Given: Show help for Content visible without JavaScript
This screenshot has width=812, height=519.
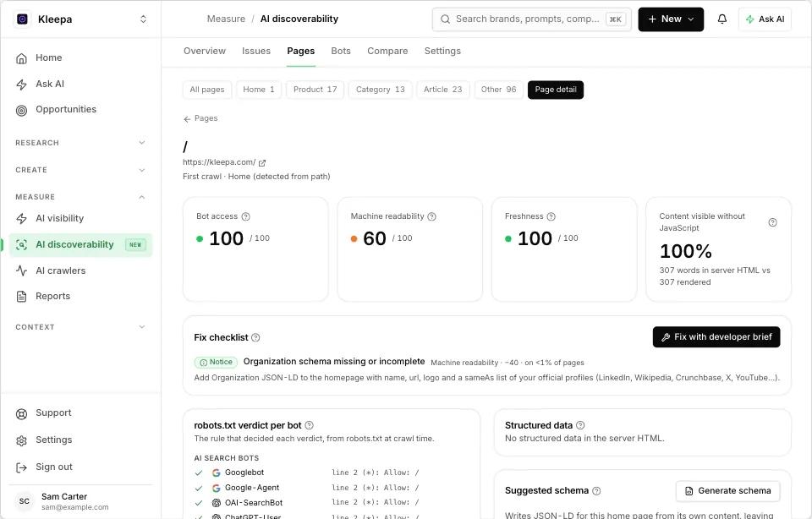Looking at the screenshot, I should point(772,222).
